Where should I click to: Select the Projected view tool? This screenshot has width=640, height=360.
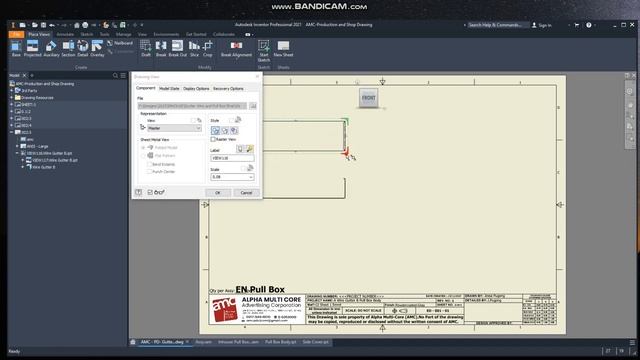click(32, 49)
